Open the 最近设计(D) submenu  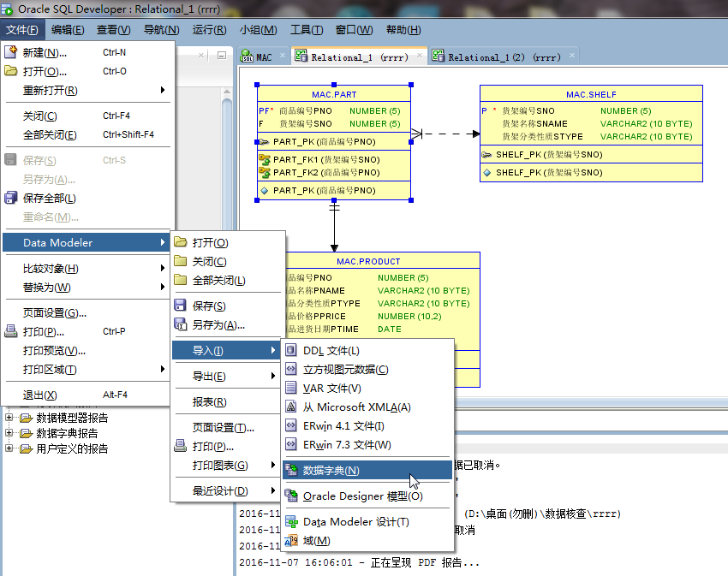click(x=227, y=490)
